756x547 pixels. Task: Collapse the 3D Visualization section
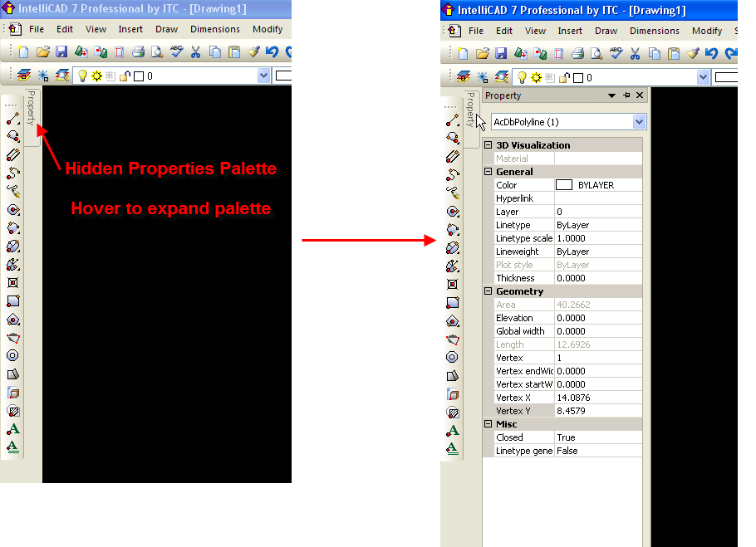click(488, 145)
